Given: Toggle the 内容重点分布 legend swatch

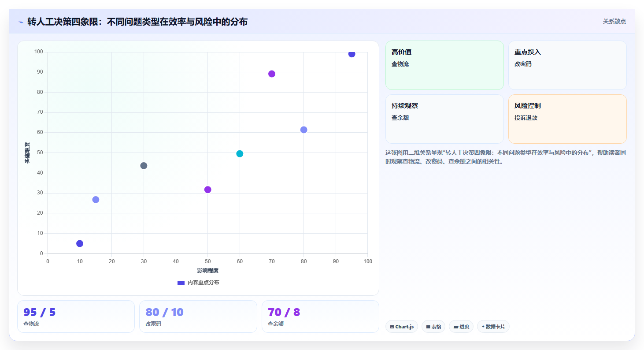Looking at the screenshot, I should coord(181,283).
